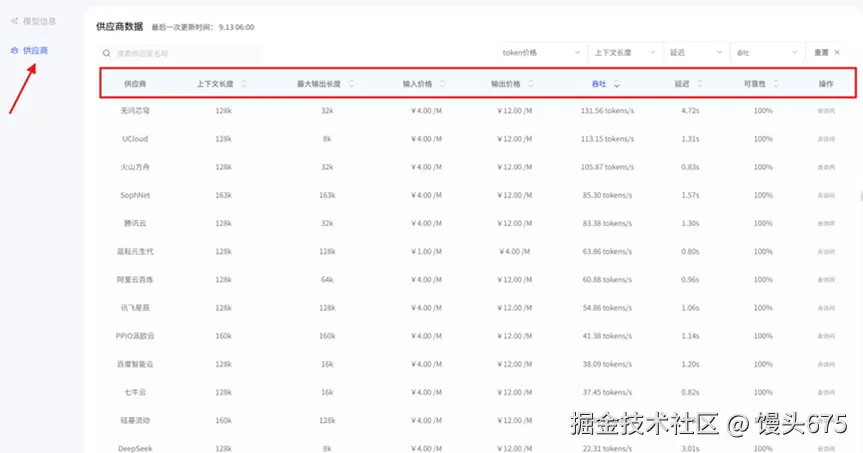Click the 9.13 06:00 update time
Image resolution: width=863 pixels, height=453 pixels.
click(237, 27)
